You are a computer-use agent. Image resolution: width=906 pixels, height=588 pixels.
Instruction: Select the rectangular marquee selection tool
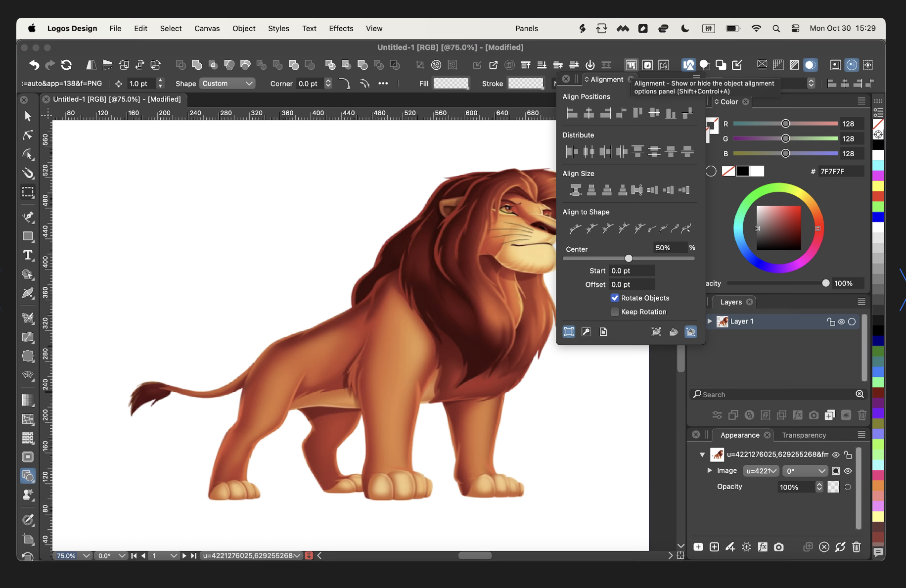28,192
